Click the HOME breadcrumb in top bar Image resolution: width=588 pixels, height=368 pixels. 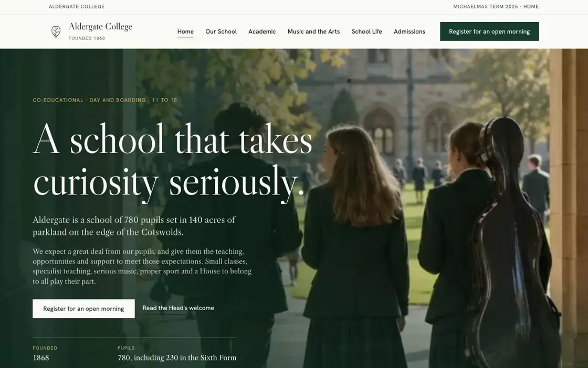[531, 6]
